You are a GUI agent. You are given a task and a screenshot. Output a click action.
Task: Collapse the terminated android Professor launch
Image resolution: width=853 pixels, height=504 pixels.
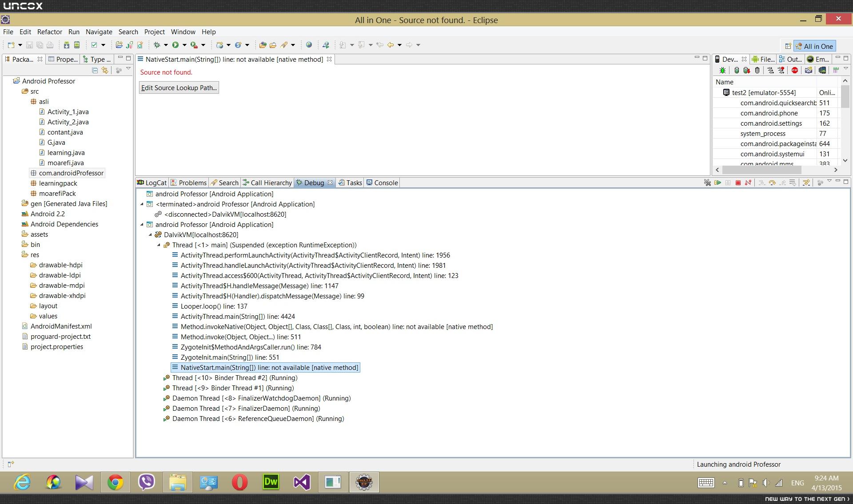pos(142,204)
